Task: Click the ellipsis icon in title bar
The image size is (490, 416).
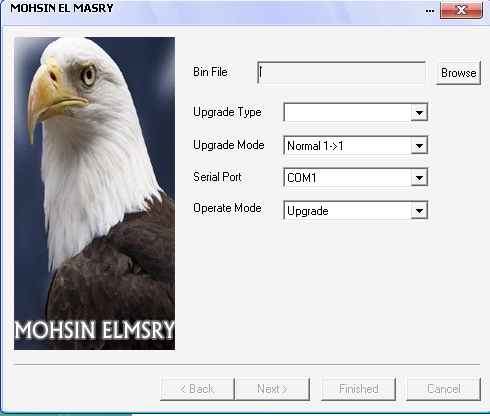Action: click(x=430, y=11)
